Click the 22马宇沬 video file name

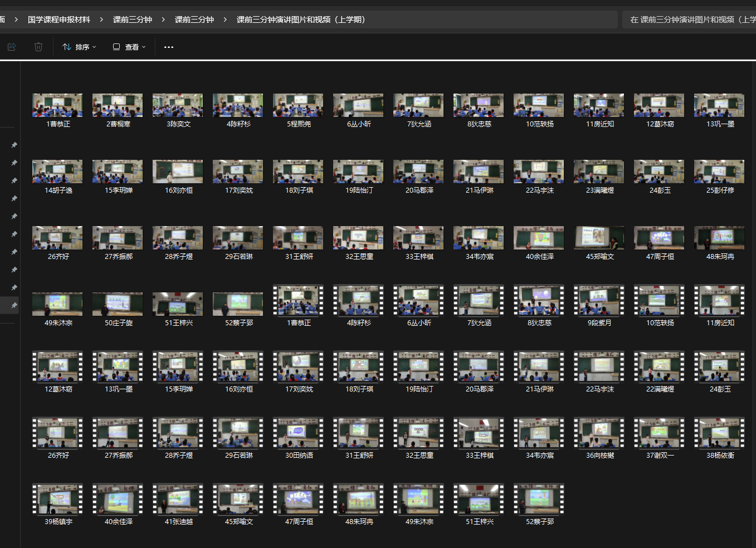tap(600, 389)
